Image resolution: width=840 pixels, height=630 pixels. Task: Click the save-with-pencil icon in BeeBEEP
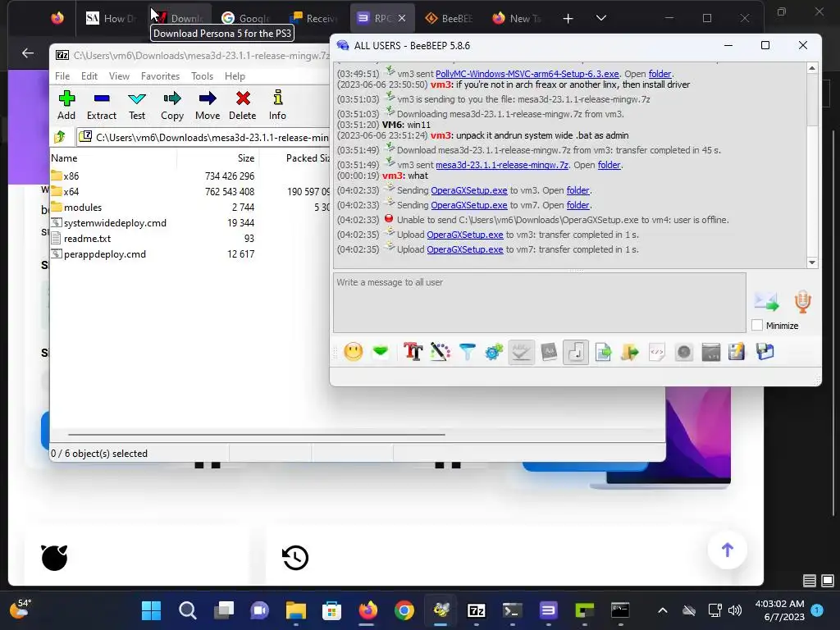tap(737, 352)
